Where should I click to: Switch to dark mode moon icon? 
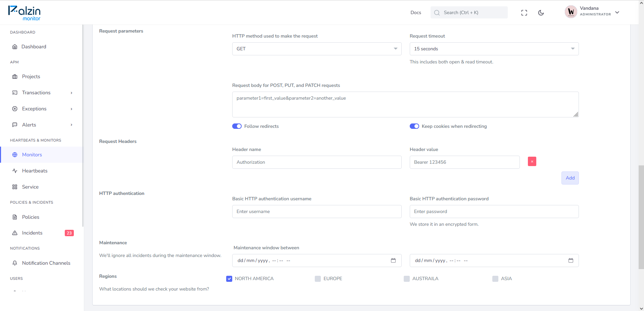tap(541, 13)
